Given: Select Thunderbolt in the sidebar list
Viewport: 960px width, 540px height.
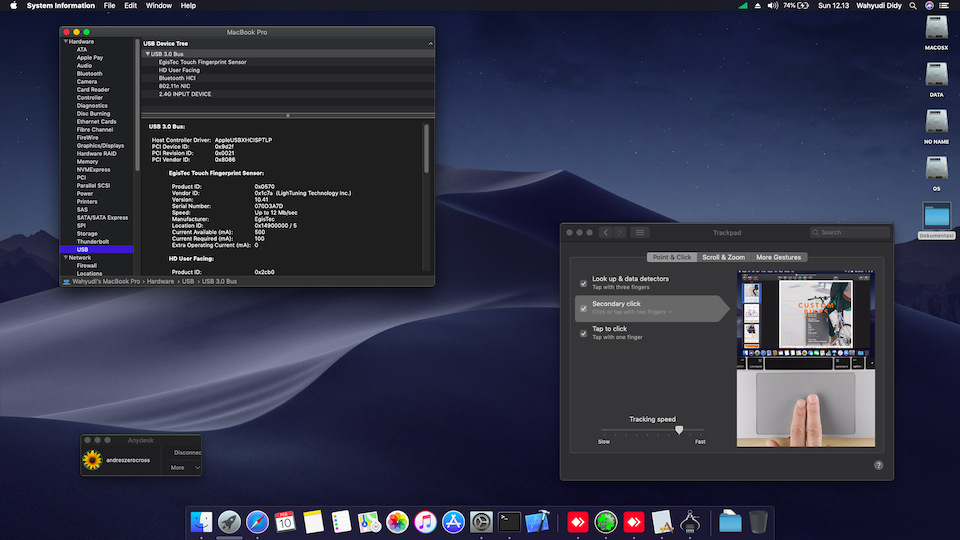Looking at the screenshot, I should [92, 242].
